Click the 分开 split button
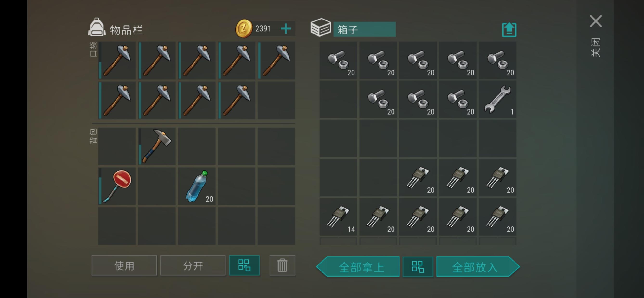This screenshot has height=298, width=644. point(193,265)
